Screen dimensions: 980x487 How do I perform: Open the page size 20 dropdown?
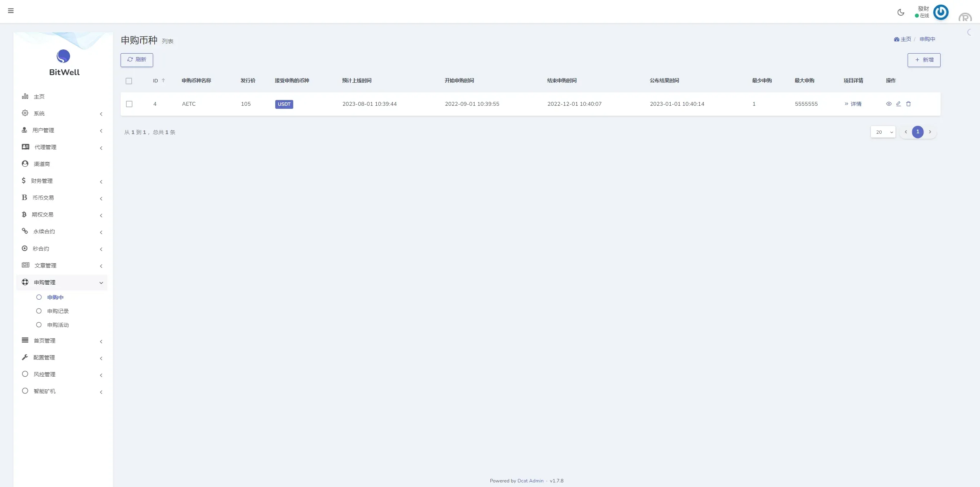pos(883,132)
